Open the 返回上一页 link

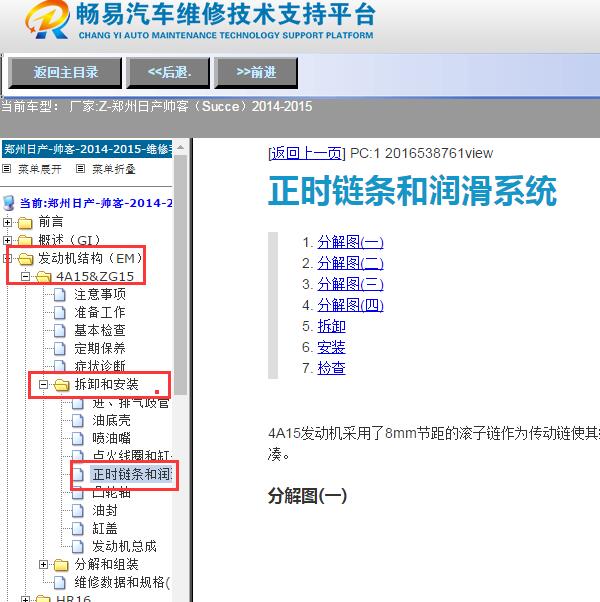306,153
